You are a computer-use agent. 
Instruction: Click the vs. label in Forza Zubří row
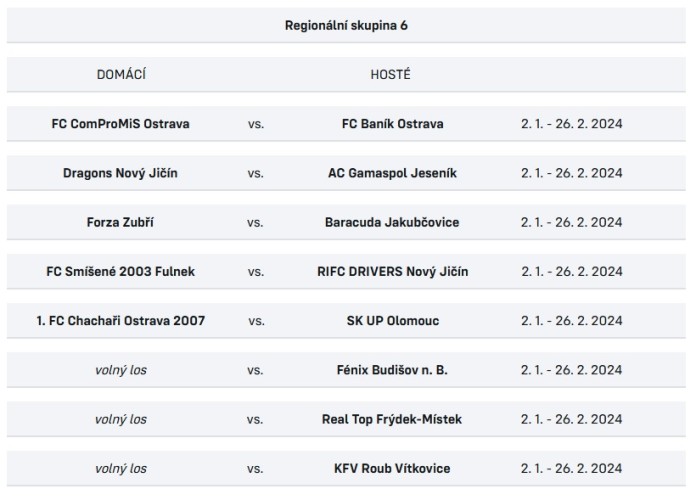pos(256,222)
